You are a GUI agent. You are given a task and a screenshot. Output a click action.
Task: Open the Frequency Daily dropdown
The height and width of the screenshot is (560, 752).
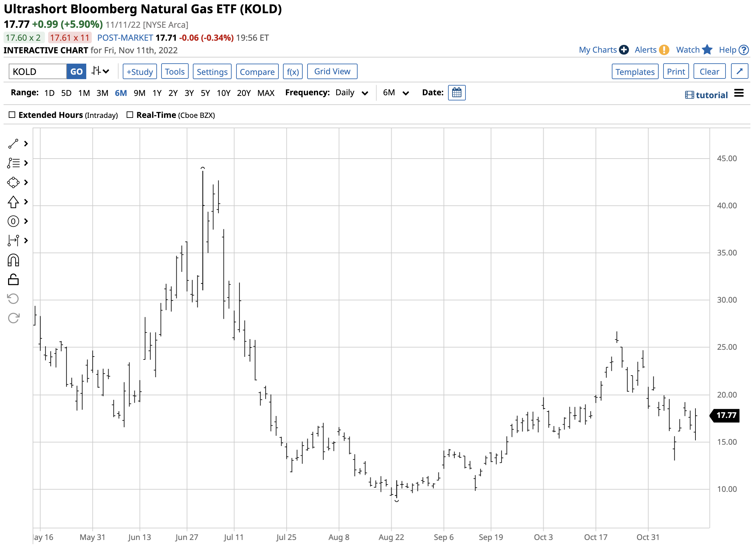pyautogui.click(x=351, y=93)
